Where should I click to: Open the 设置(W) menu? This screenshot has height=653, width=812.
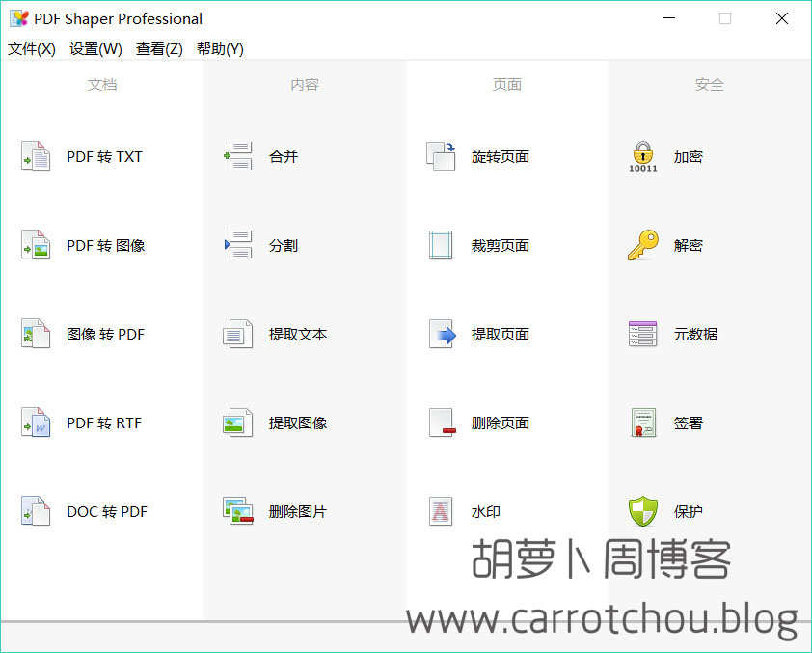pos(95,49)
